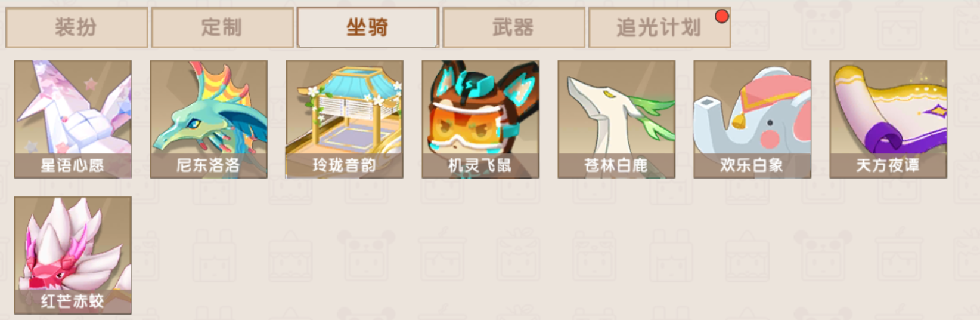Click the 天方夜谭 name label
Viewport: 980px width, 320px height.
click(x=888, y=165)
